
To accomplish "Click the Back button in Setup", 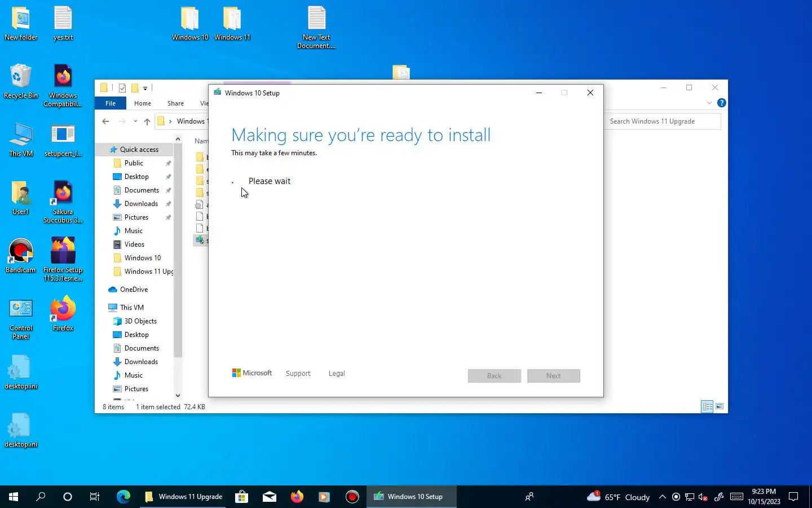I will pyautogui.click(x=495, y=376).
